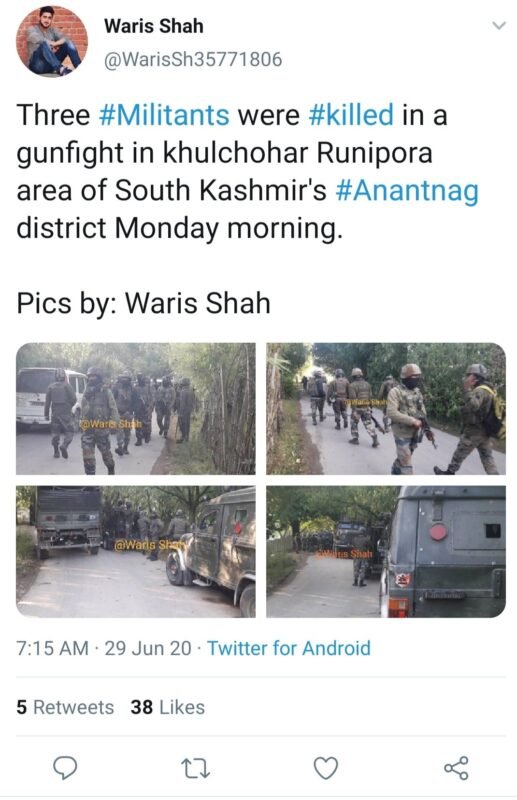Click the reply speech bubble icon
The height and width of the screenshot is (800, 517).
pos(65,768)
